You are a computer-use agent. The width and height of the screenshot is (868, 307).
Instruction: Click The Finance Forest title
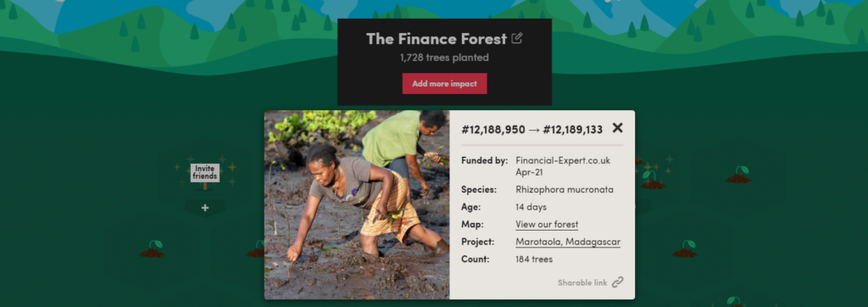click(437, 39)
